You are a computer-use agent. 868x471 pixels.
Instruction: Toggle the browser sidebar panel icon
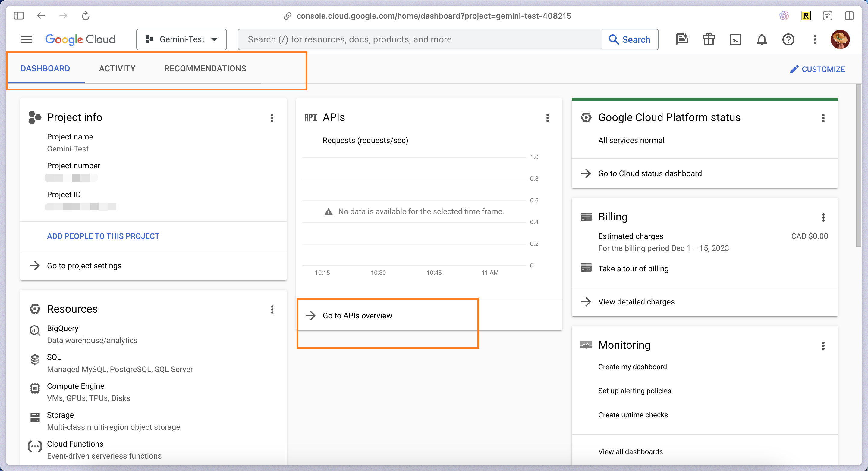click(x=18, y=15)
